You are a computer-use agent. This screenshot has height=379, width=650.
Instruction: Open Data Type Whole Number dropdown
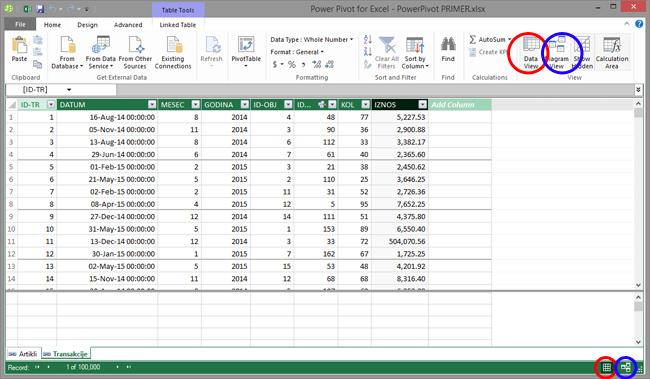tap(312, 39)
